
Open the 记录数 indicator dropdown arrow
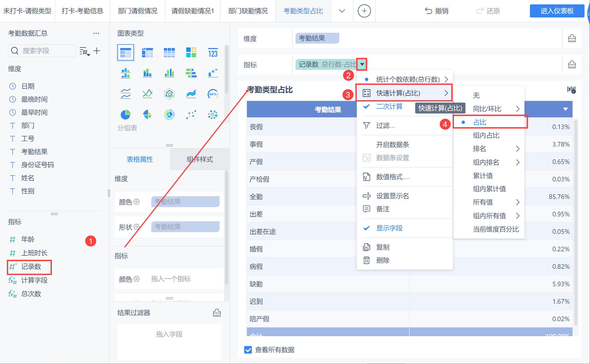[362, 64]
